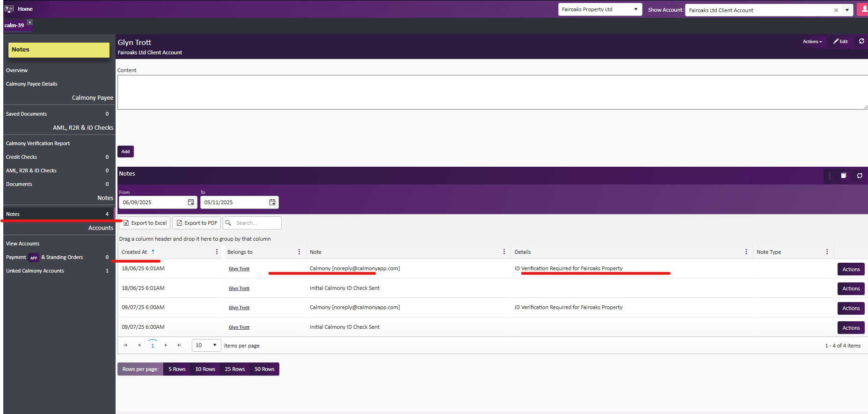The height and width of the screenshot is (414, 868).
Task: Click the Add note button
Action: 125,152
